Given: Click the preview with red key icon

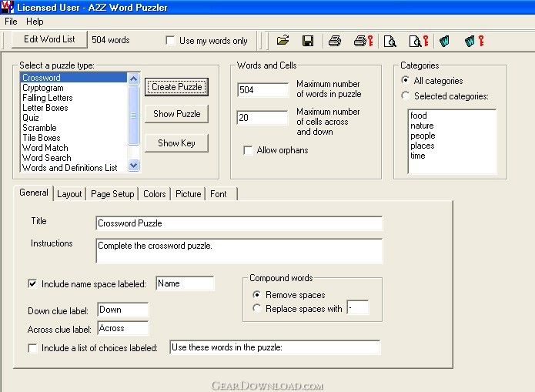Looking at the screenshot, I should click(x=418, y=41).
